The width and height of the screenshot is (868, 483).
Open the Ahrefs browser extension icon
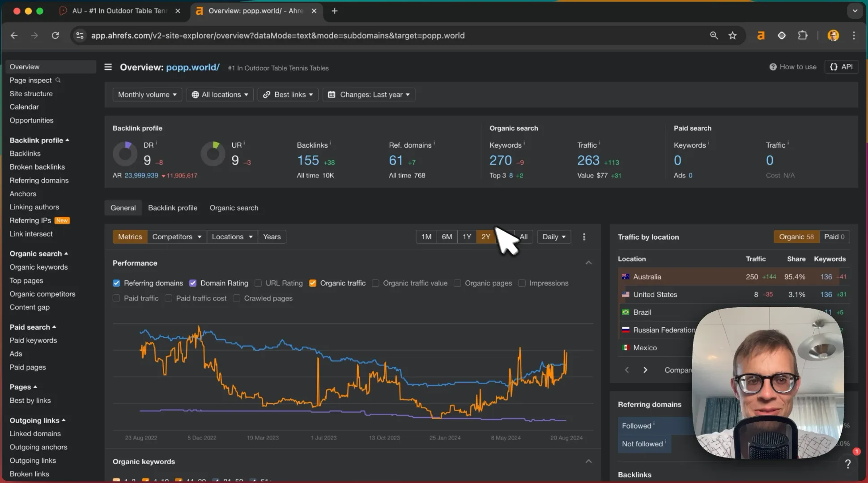(761, 35)
